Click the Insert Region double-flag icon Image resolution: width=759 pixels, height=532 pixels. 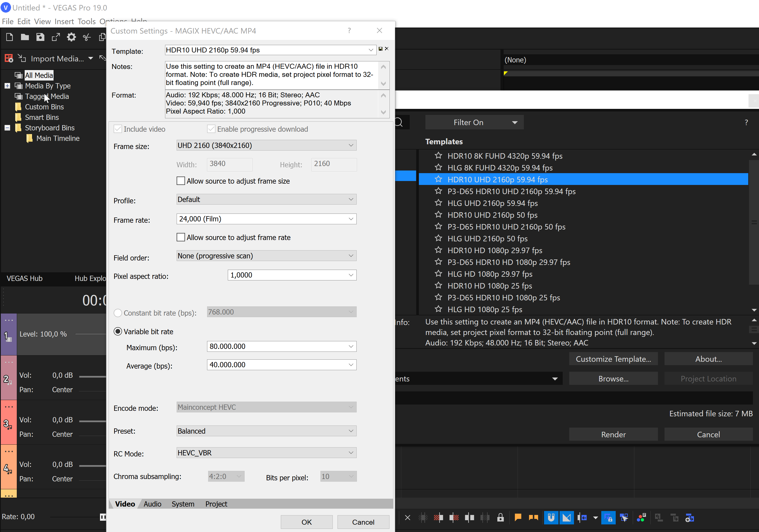tap(534, 518)
